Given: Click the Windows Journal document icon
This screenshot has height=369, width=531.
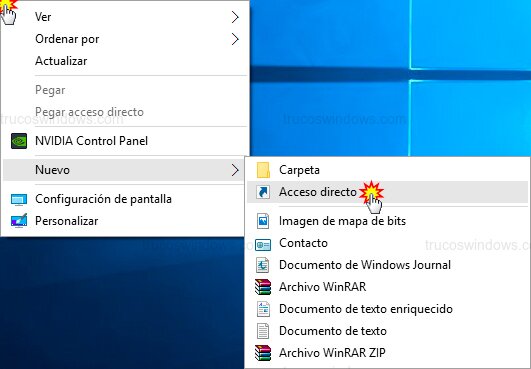Looking at the screenshot, I should [263, 265].
